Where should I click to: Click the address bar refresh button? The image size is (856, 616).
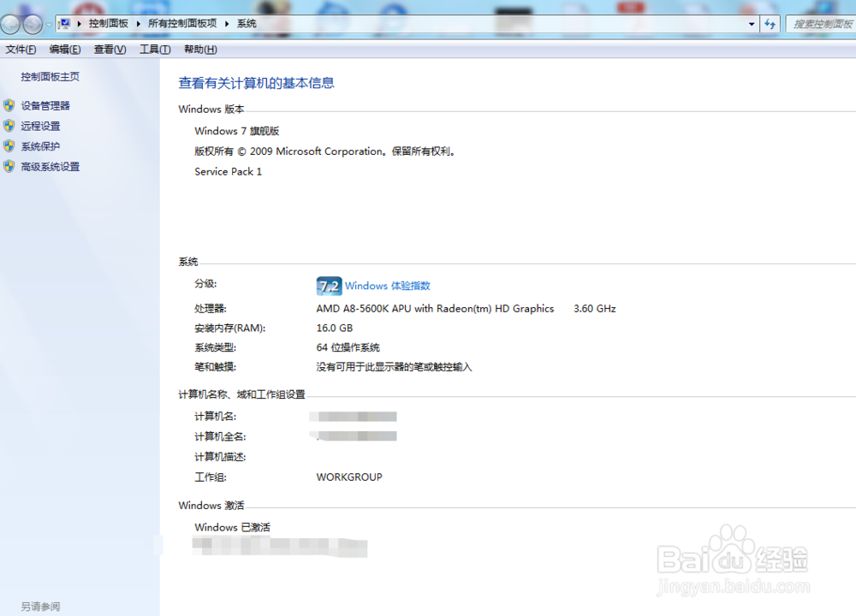770,24
